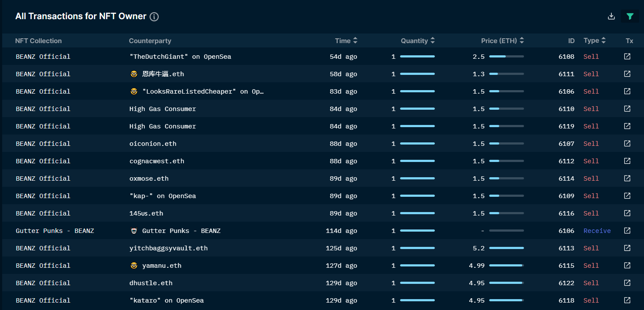Image resolution: width=644 pixels, height=310 pixels.
Task: Click the emoji icon beside LooksRareListedCheaper
Action: click(134, 91)
